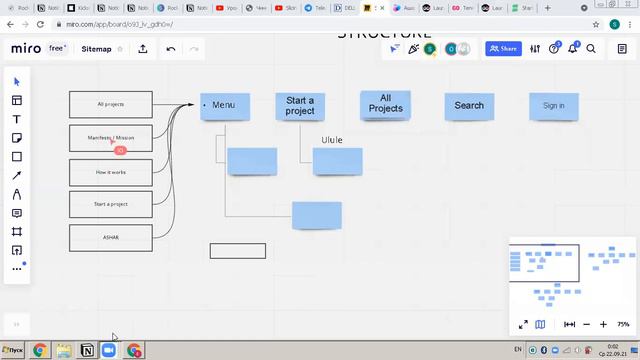Click the Sitemap board title
The height and width of the screenshot is (360, 640).
click(x=96, y=49)
